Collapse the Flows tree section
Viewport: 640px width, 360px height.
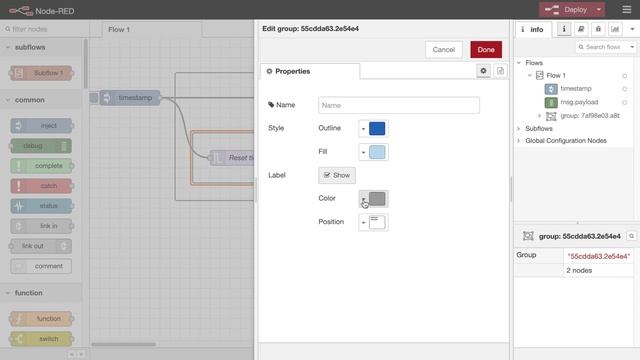(519, 62)
